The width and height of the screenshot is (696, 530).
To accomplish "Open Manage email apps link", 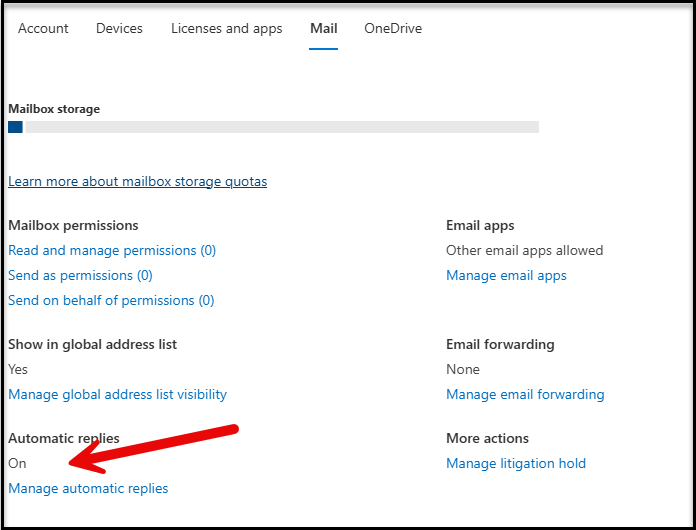I will 506,275.
